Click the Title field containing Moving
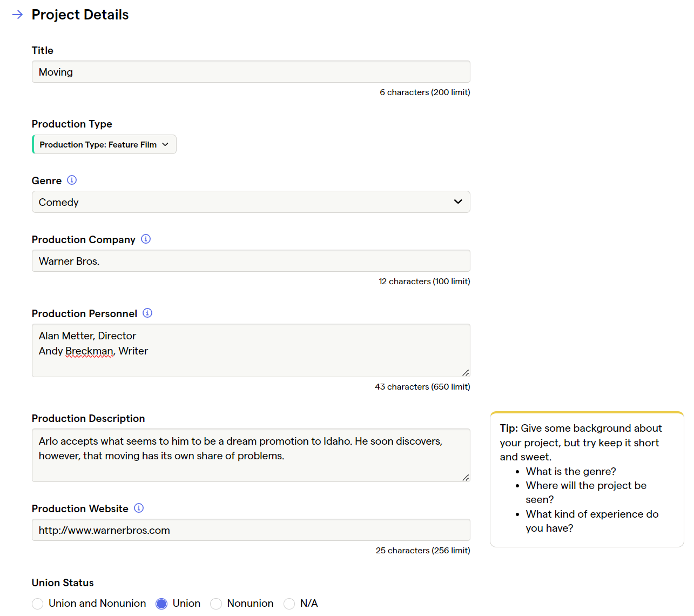 pos(251,72)
